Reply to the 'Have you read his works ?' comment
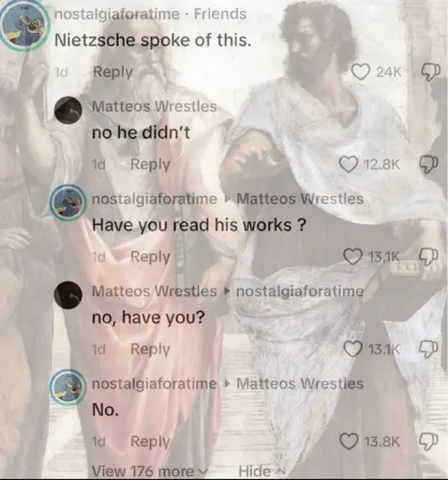 tap(150, 257)
